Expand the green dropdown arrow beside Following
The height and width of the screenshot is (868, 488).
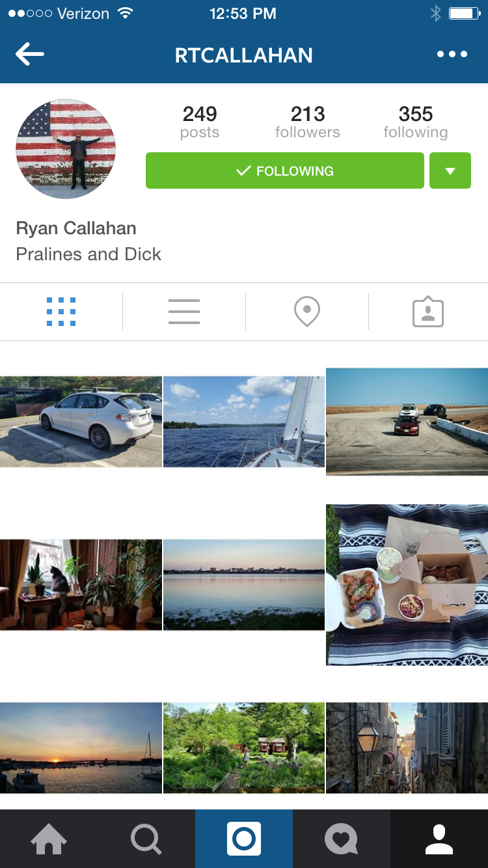(450, 170)
